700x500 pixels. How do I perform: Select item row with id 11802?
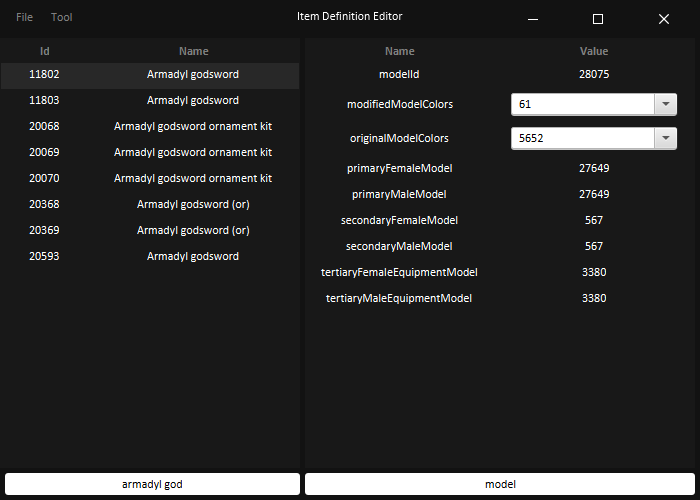(x=150, y=75)
